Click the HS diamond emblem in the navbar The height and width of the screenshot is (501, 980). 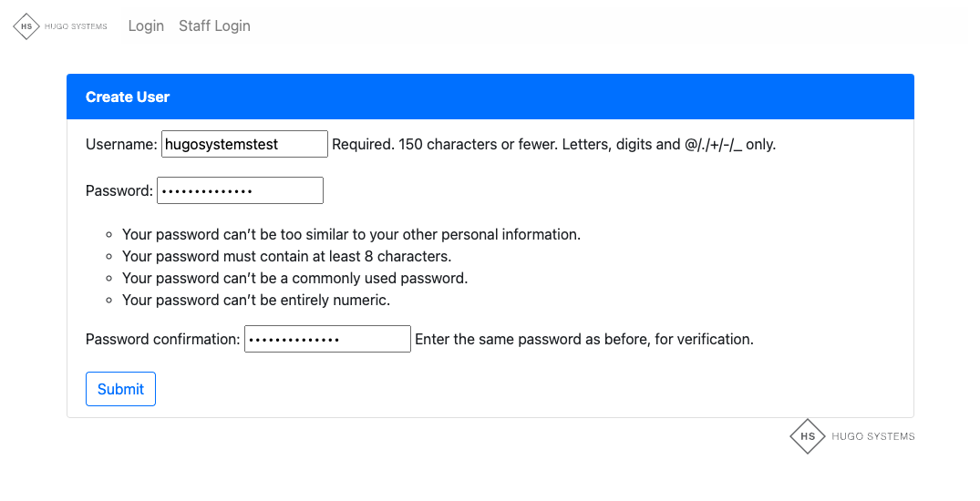tap(26, 26)
